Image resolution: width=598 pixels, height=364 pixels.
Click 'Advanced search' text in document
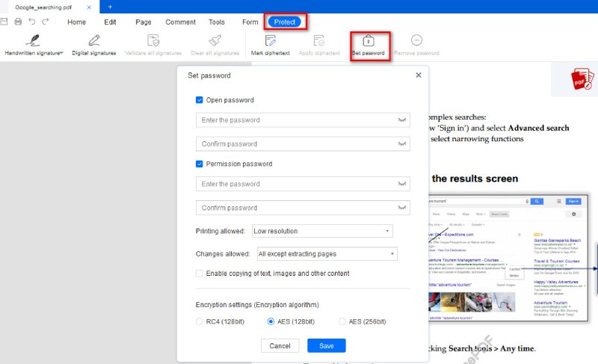[x=538, y=128]
